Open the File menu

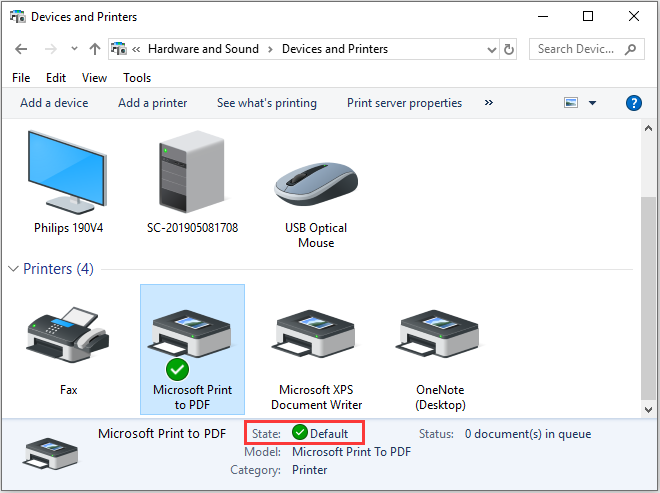tap(21, 78)
